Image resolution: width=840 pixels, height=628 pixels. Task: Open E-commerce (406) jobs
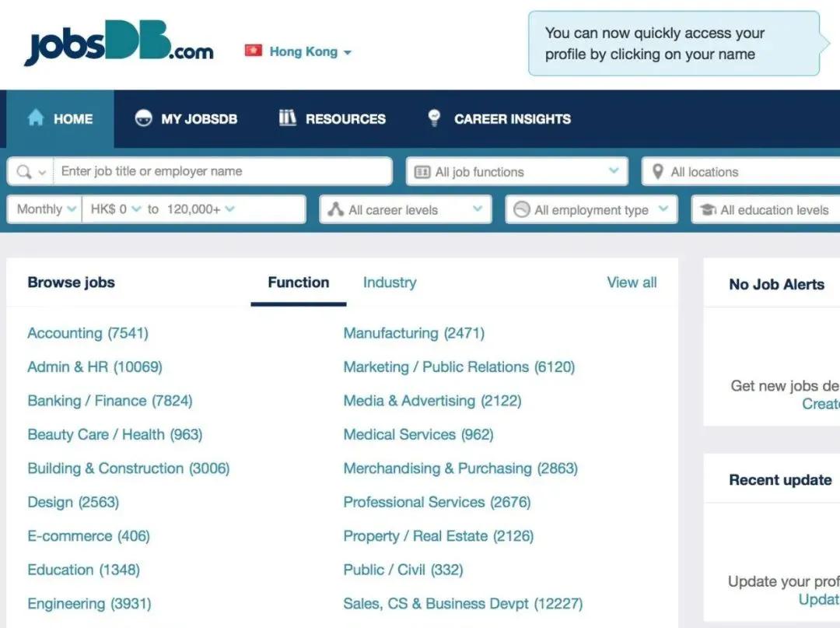89,536
